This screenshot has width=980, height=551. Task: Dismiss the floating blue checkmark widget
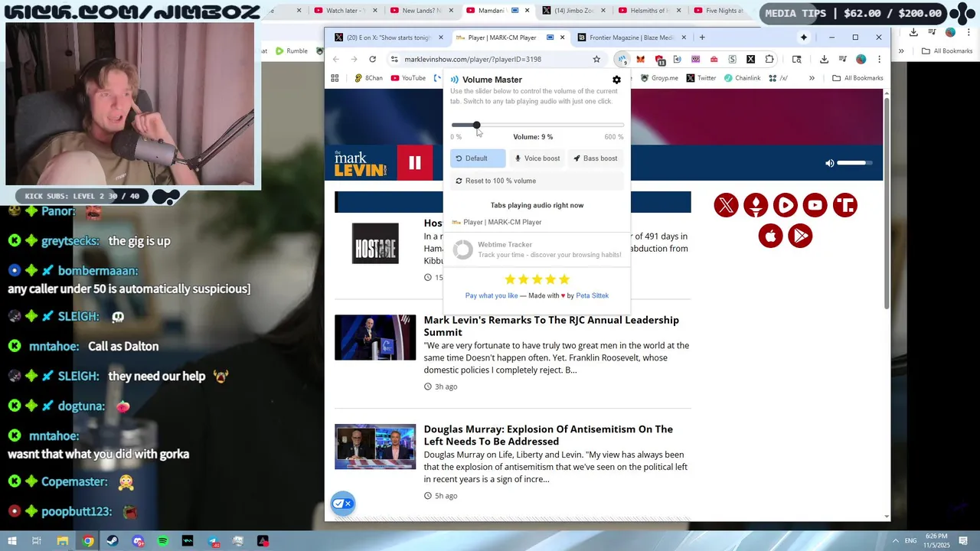coord(342,504)
